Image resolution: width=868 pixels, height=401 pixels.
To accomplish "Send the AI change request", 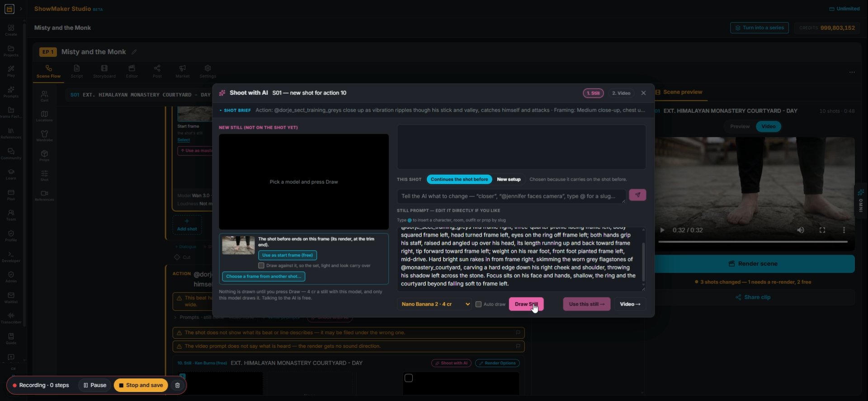I will (637, 195).
